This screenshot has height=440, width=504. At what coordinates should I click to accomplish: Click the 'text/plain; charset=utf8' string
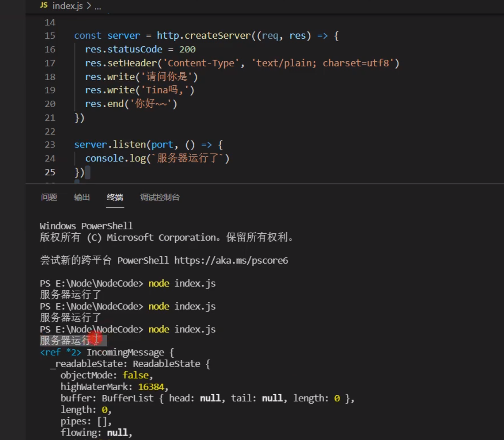pos(322,63)
